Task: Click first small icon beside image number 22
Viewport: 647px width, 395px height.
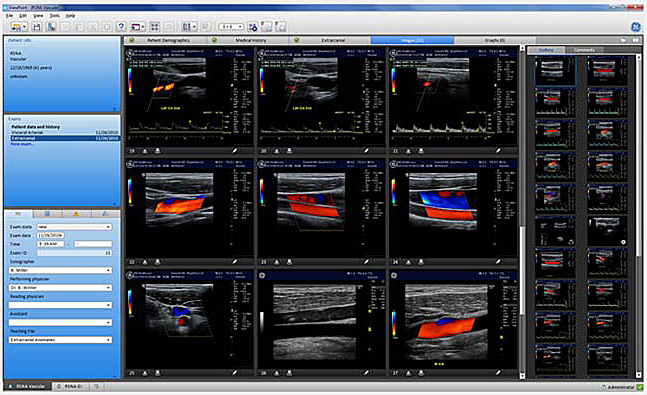Action: [x=145, y=262]
